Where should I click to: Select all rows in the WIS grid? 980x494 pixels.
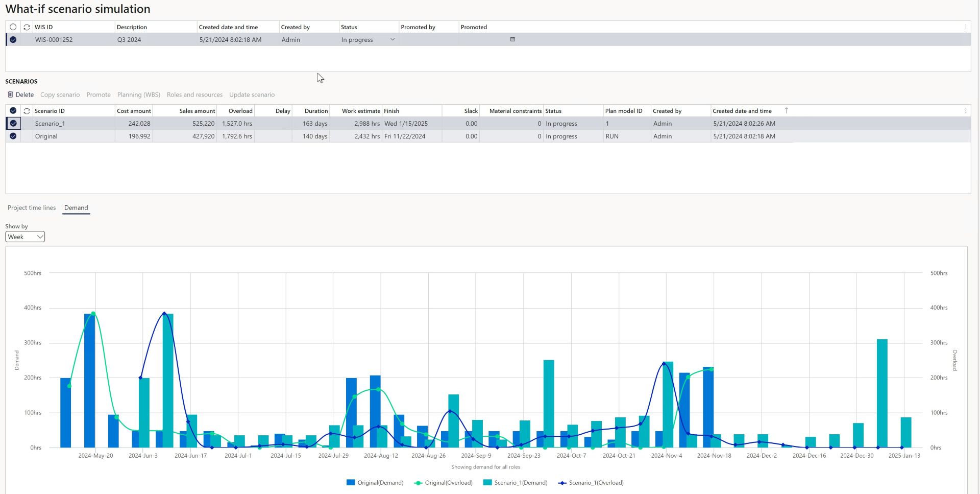pyautogui.click(x=13, y=27)
